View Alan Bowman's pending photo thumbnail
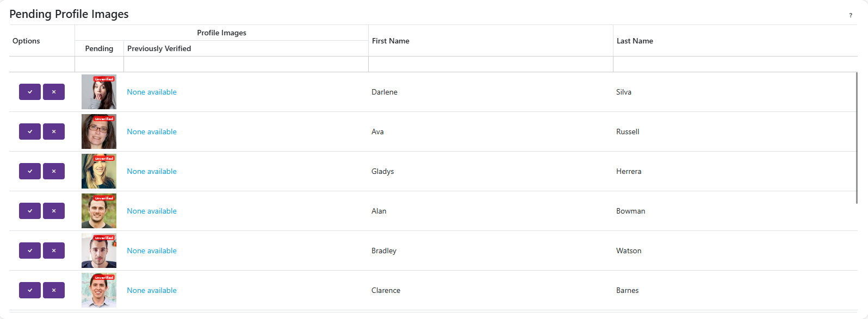 [x=99, y=211]
